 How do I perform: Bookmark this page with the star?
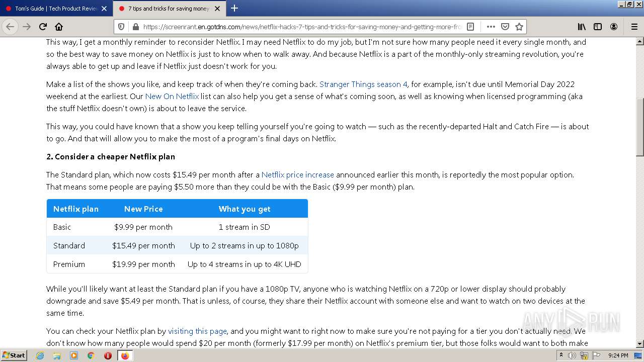click(x=519, y=27)
